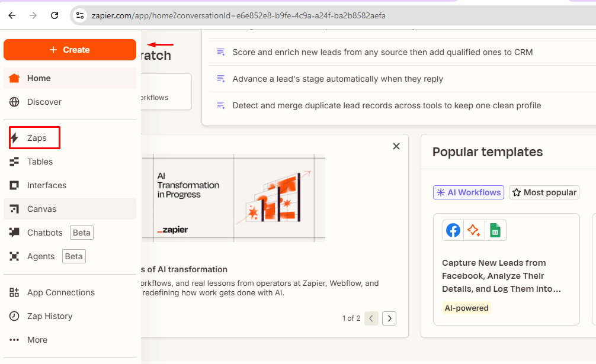Select the Agents sidebar icon

(15, 256)
